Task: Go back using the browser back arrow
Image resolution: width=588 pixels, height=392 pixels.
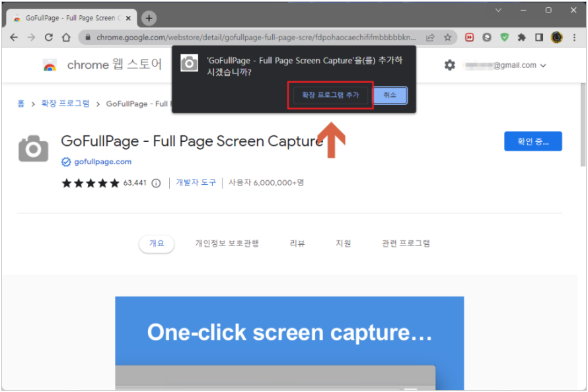Action: pos(14,38)
